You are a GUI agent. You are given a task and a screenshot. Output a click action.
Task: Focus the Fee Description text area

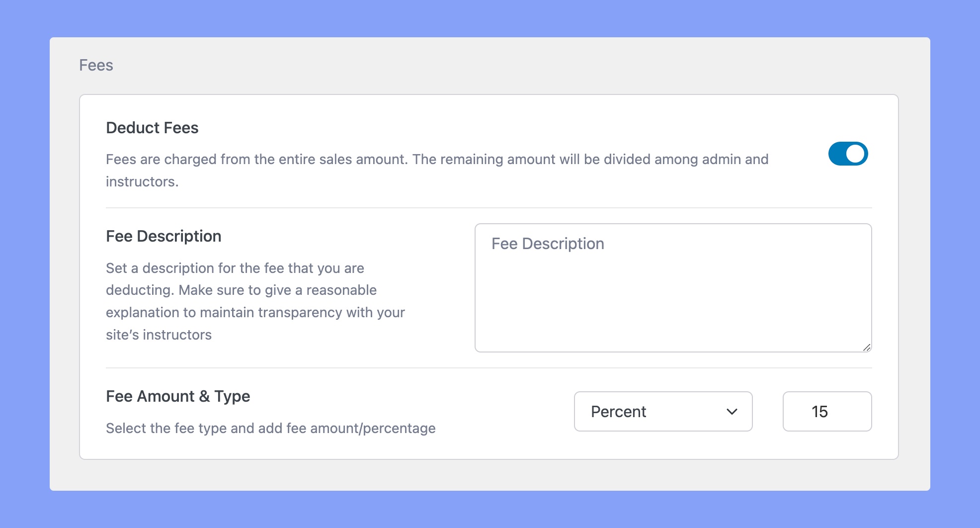(673, 288)
